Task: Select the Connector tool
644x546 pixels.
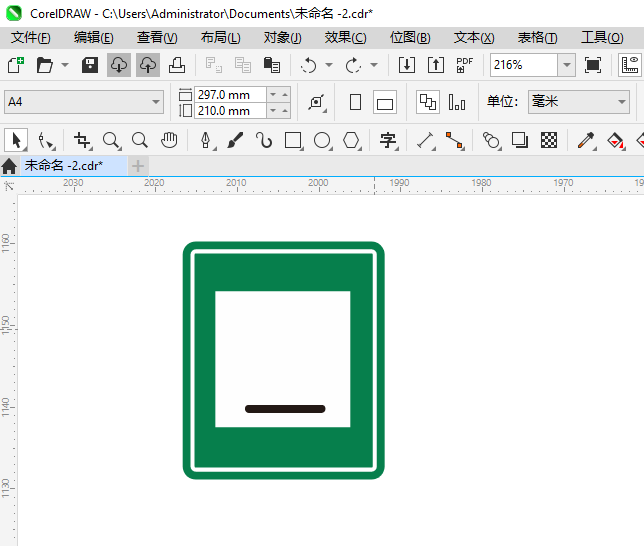Action: click(x=455, y=141)
